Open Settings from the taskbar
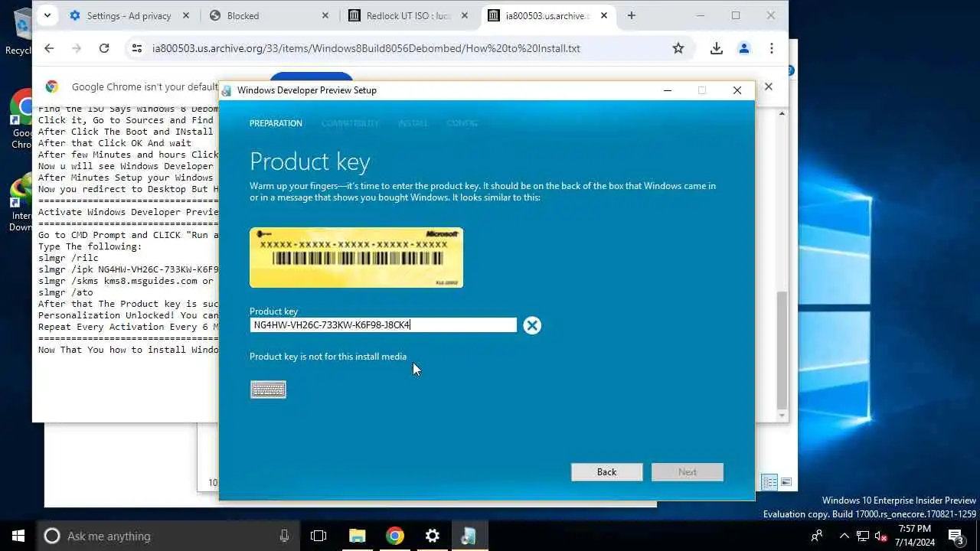 click(433, 536)
